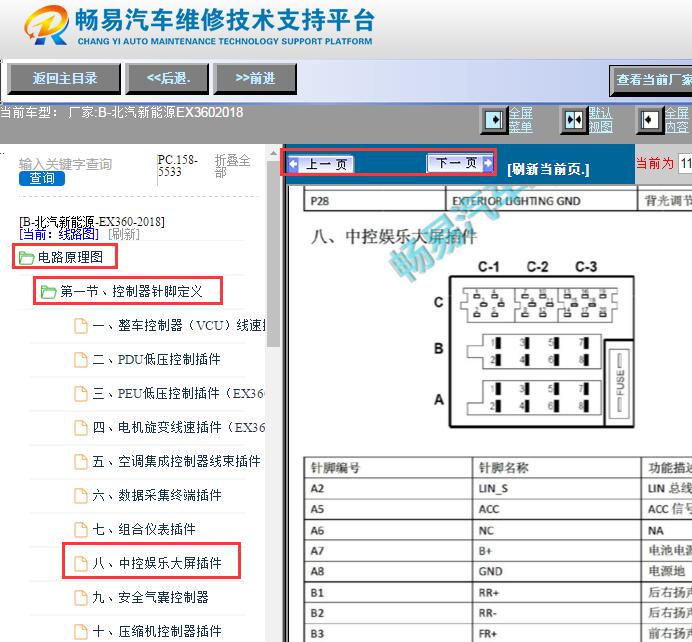Select the pin cell A6
The width and height of the screenshot is (692, 642).
[x=388, y=530]
